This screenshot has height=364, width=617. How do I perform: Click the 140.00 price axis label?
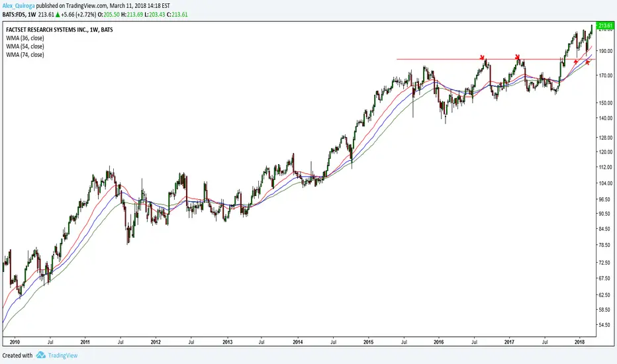pos(606,118)
